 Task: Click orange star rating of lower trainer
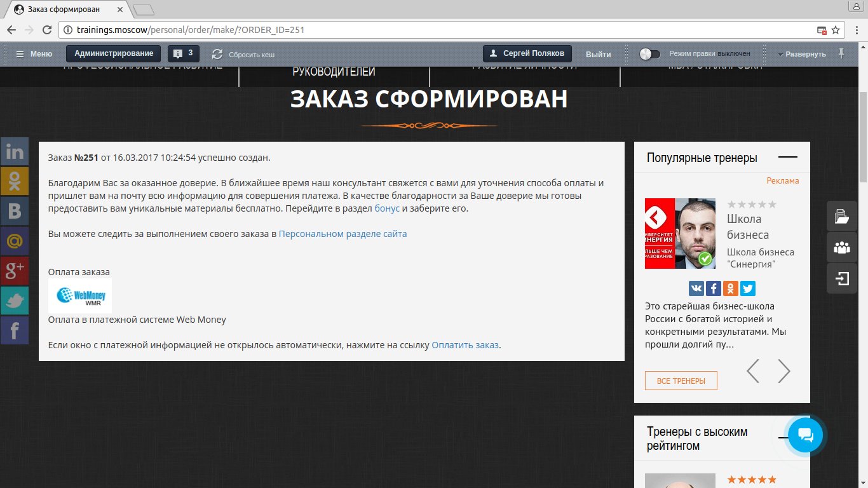coord(752,480)
